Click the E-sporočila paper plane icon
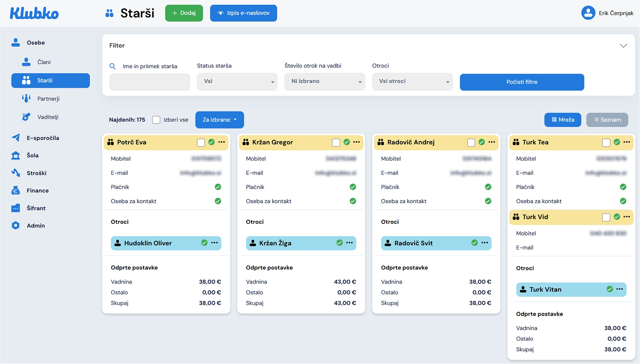Viewport: 640px width, 364px height. 16,138
